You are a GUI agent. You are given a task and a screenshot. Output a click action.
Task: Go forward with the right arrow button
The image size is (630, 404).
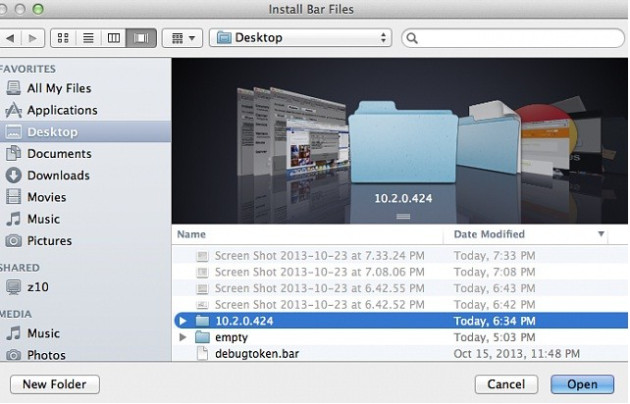[x=33, y=38]
